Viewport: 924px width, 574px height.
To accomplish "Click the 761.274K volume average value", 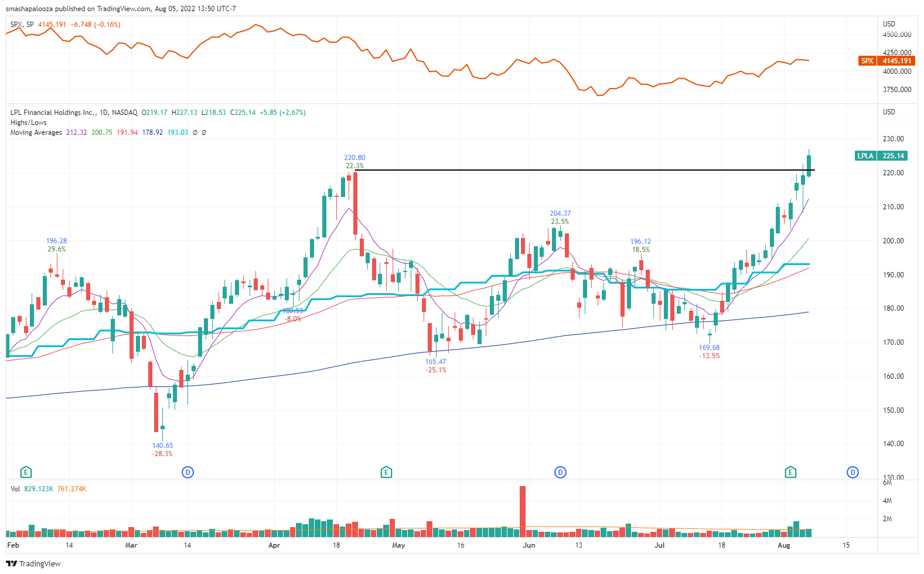I will pyautogui.click(x=71, y=489).
